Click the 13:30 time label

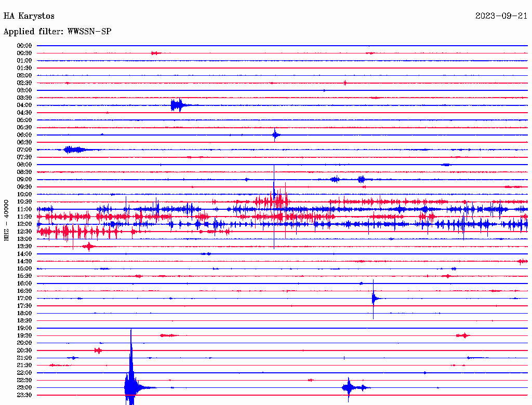[24, 246]
